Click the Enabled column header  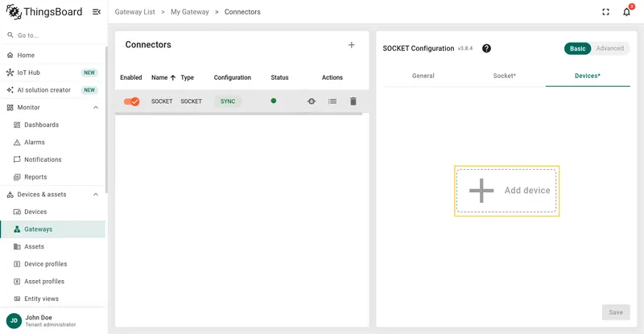[131, 77]
